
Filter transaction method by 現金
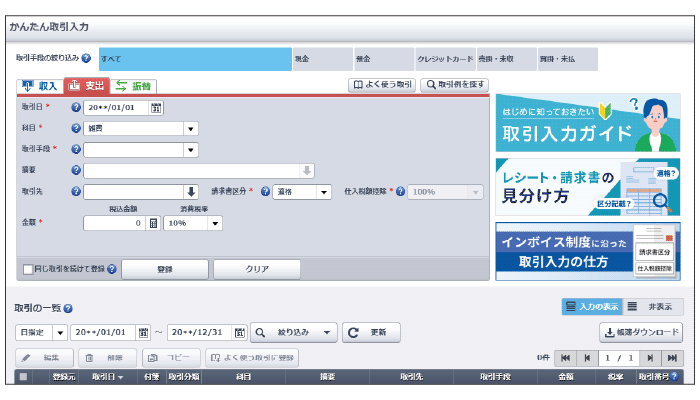point(323,59)
